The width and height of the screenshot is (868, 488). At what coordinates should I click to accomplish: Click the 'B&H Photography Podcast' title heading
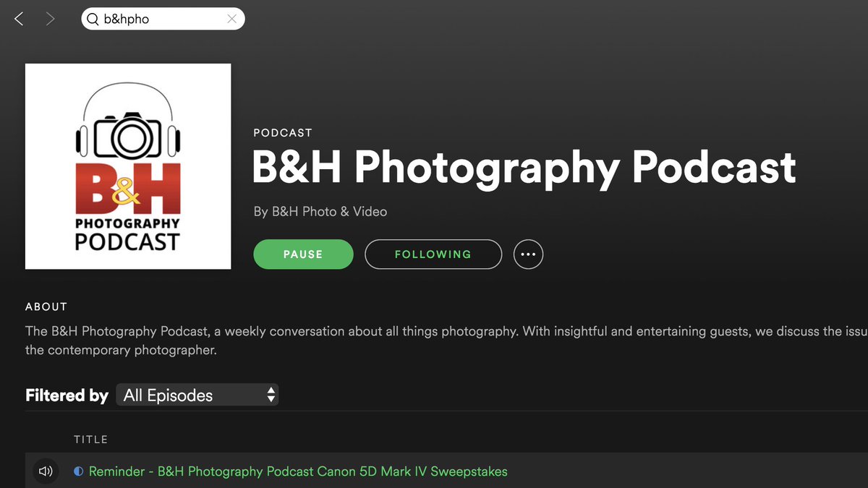coord(524,168)
